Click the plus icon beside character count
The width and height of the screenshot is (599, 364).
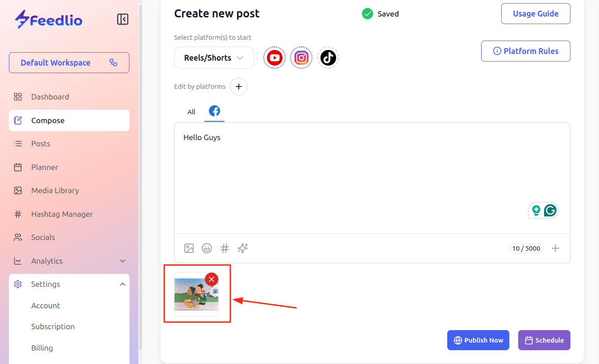pyautogui.click(x=555, y=248)
